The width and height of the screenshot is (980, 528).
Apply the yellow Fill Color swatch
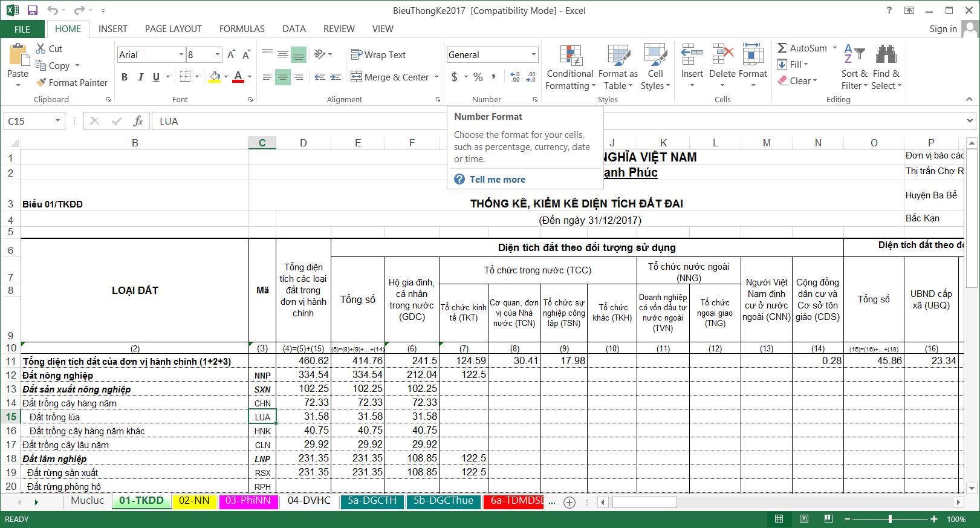click(x=215, y=77)
